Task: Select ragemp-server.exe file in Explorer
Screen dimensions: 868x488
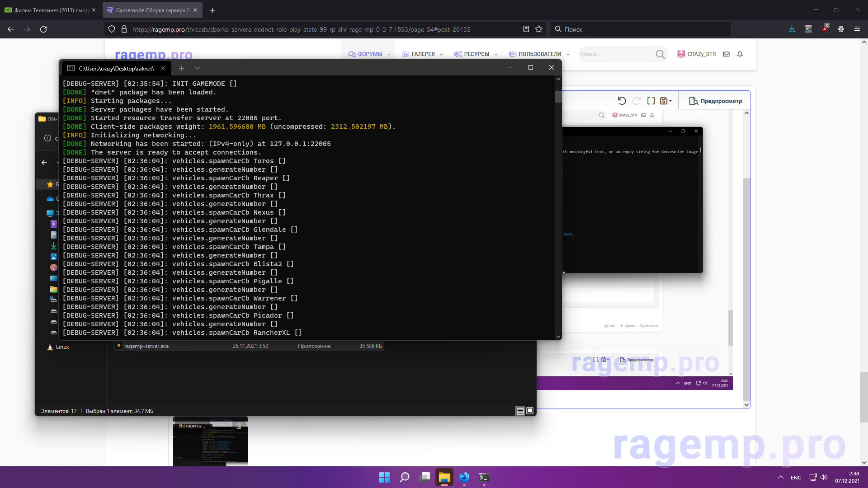Action: pyautogui.click(x=146, y=346)
